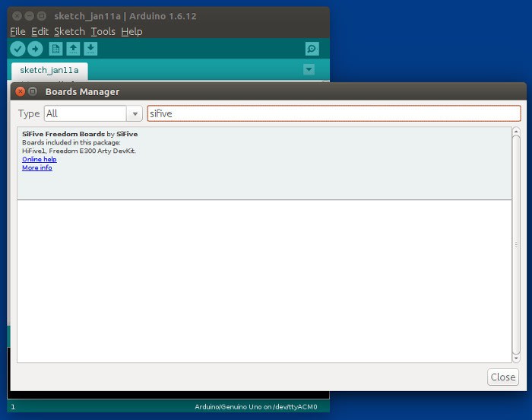Save the sketch with the down-arrow Save icon

pyautogui.click(x=90, y=49)
